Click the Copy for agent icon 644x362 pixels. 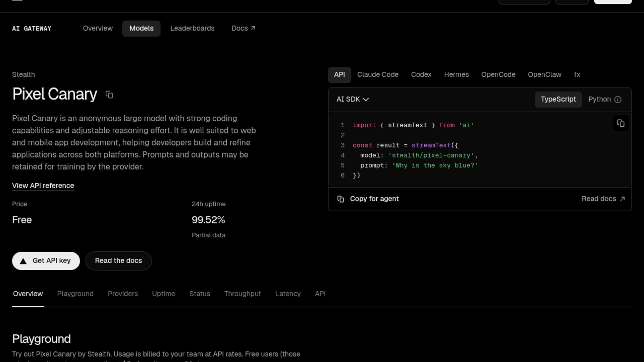click(340, 199)
